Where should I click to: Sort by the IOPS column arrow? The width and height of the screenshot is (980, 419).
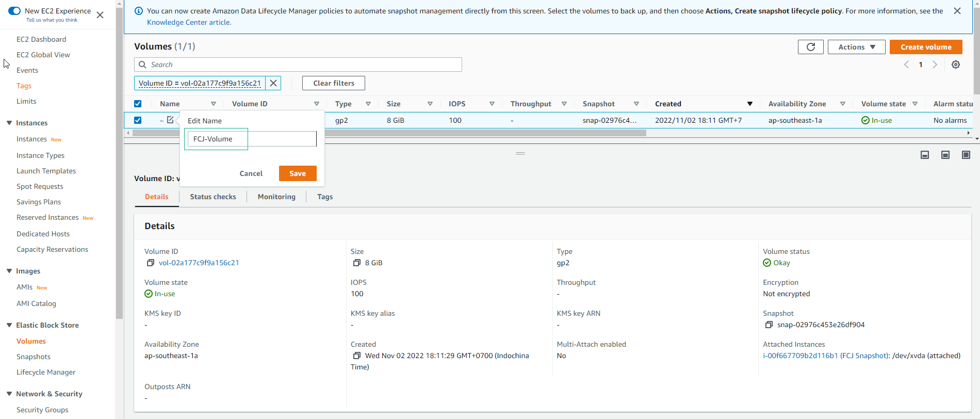point(492,104)
